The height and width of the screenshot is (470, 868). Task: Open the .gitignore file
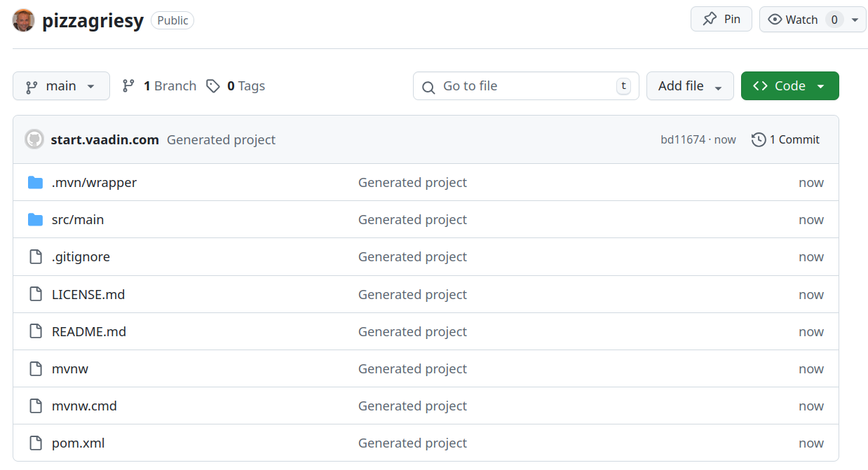point(81,257)
